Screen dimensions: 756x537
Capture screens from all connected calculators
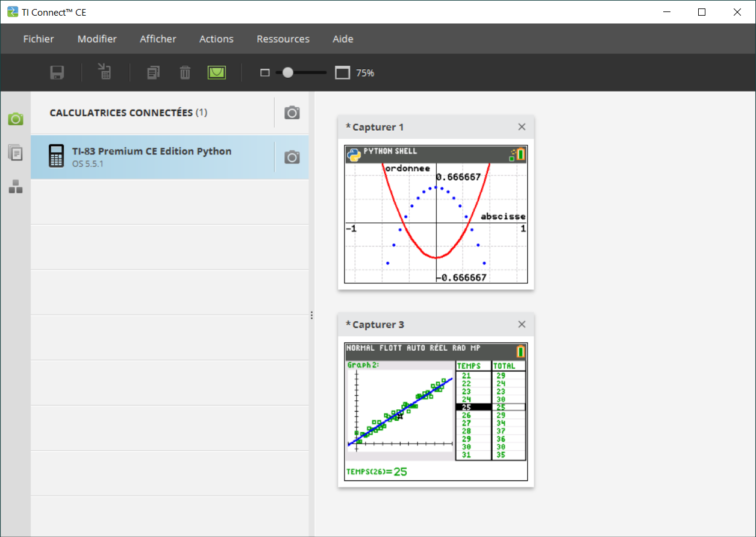pyautogui.click(x=292, y=113)
